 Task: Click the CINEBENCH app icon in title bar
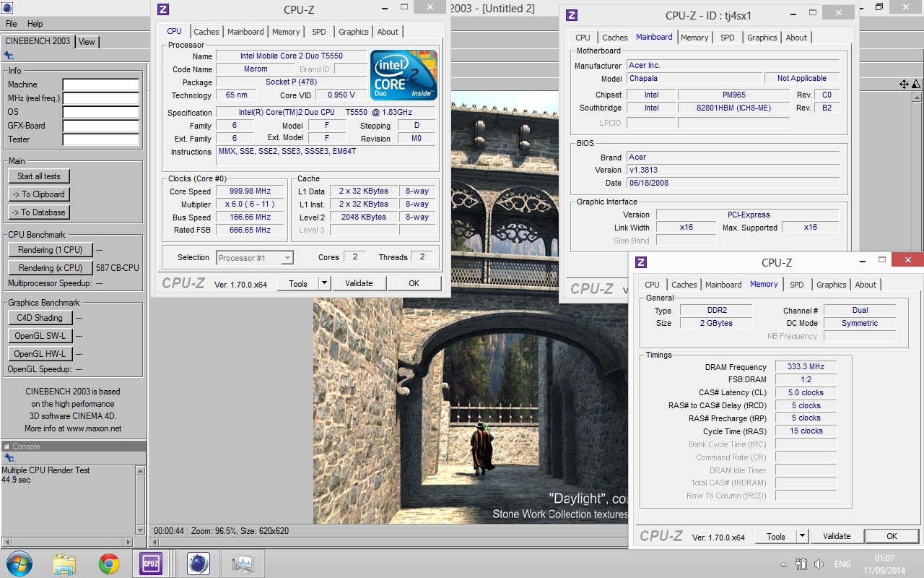pos(8,7)
